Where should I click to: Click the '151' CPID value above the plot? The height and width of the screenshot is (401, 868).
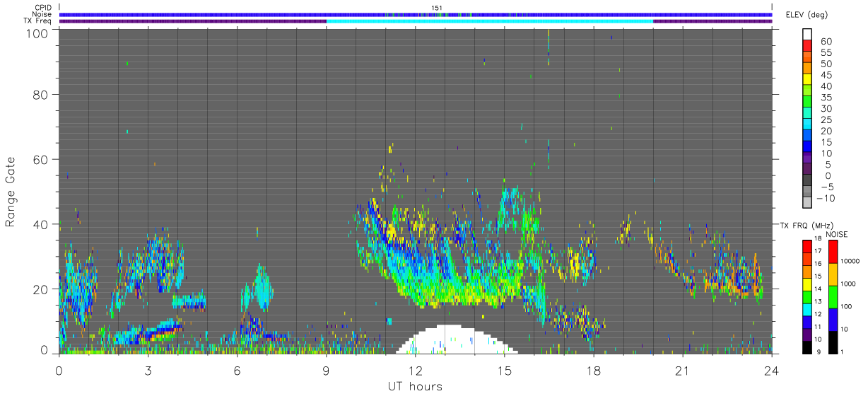437,8
